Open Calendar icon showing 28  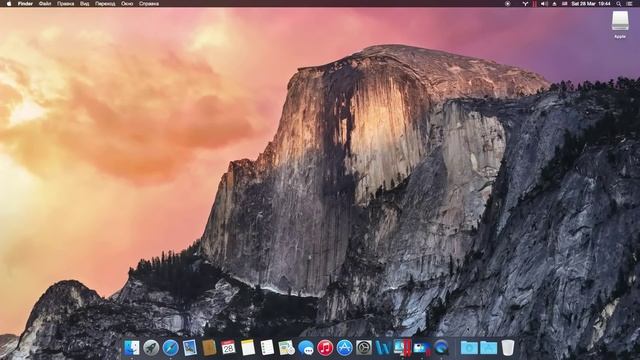(229, 348)
